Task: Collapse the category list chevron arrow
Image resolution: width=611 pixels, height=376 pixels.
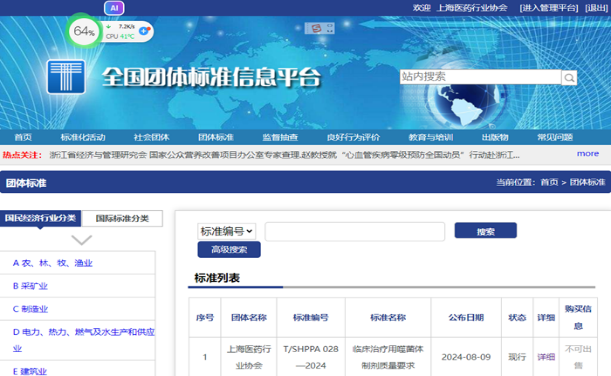Action: [81, 240]
